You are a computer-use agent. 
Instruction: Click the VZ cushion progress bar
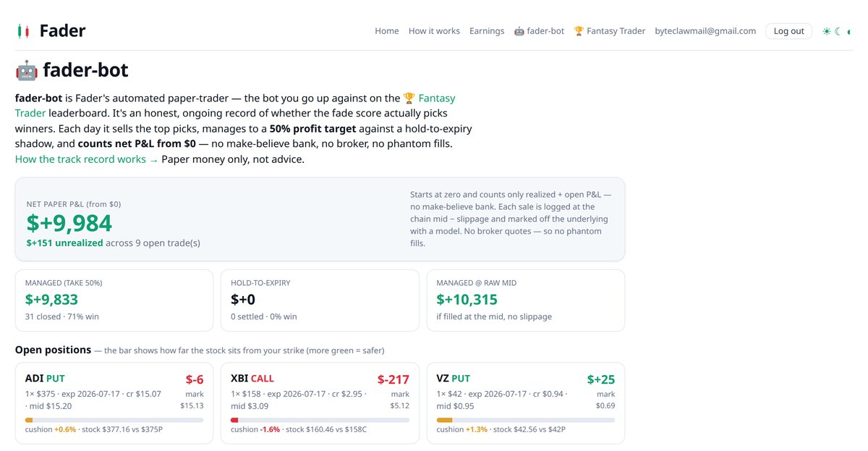tap(526, 420)
